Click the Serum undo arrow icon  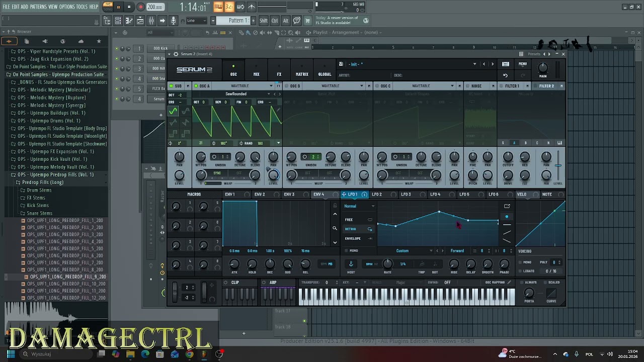point(505,75)
